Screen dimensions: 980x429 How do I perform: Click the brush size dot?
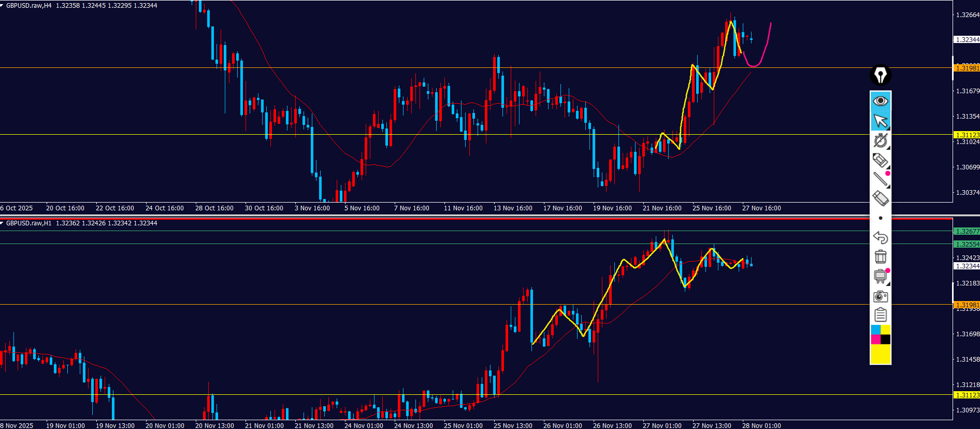point(880,218)
